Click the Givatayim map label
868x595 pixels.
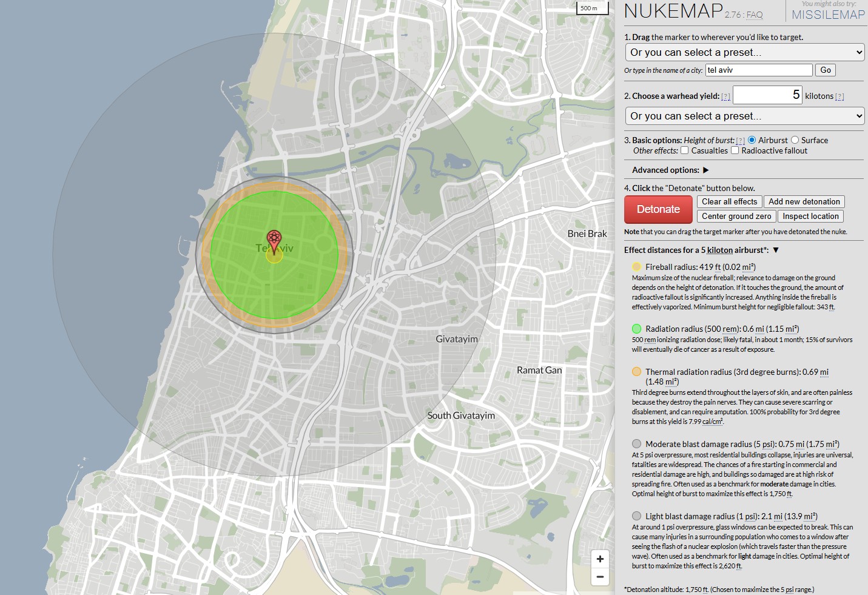[x=457, y=339]
